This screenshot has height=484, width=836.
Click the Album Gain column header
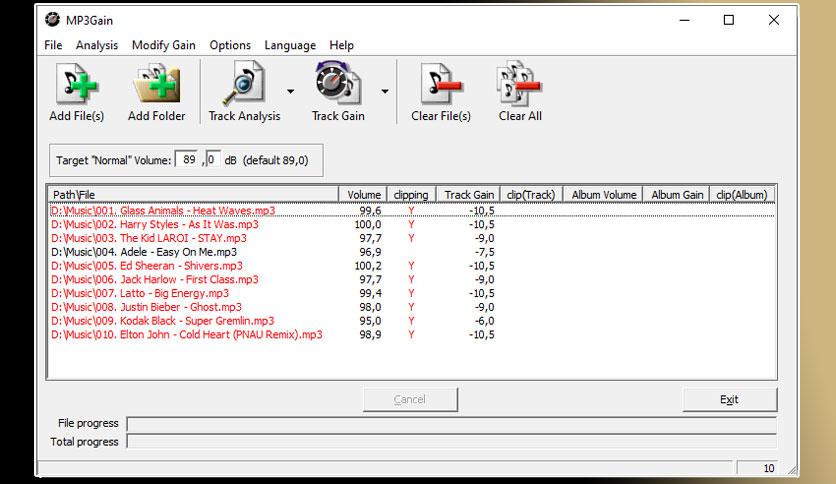[677, 195]
